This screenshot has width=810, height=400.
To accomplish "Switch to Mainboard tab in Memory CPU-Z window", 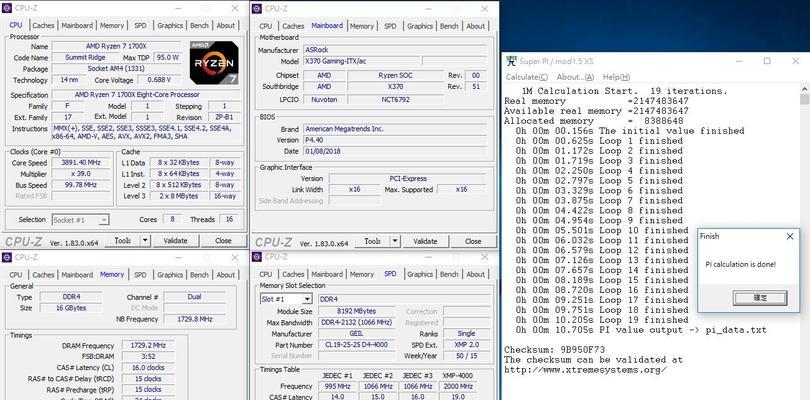I will (77, 274).
